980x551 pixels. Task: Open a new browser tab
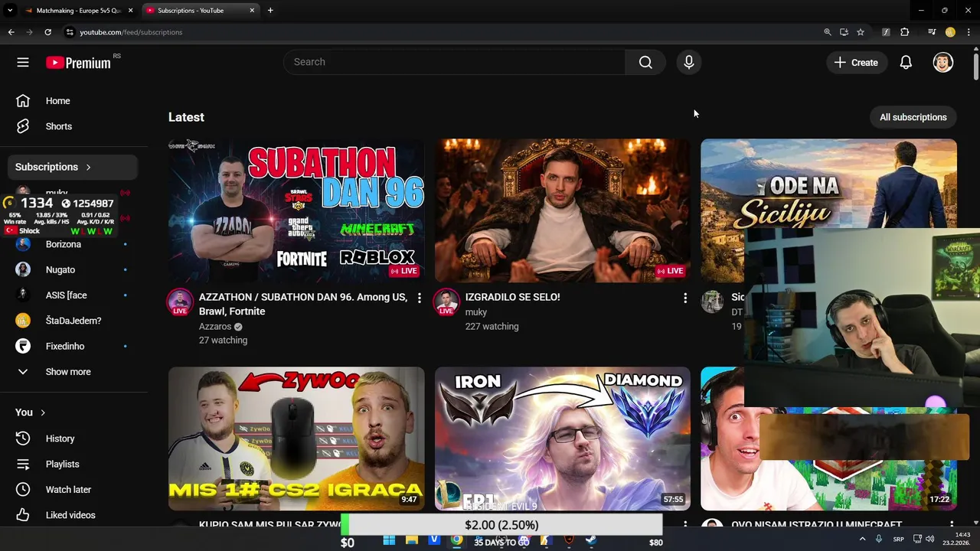pos(270,11)
